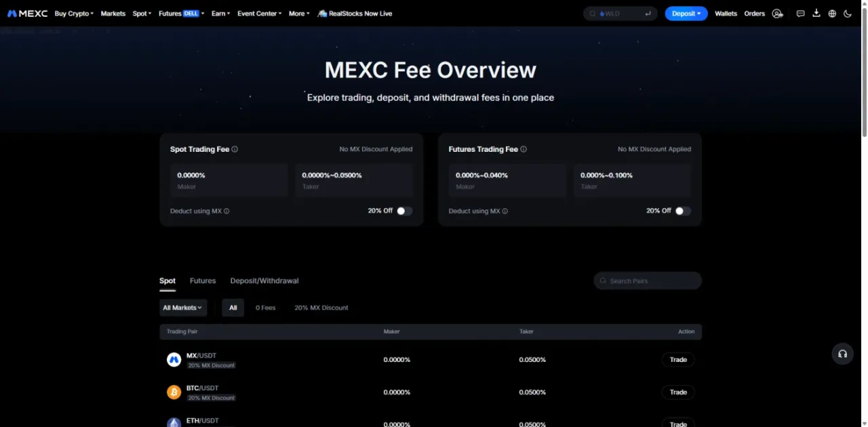Expand the More dropdown menu

[298, 14]
